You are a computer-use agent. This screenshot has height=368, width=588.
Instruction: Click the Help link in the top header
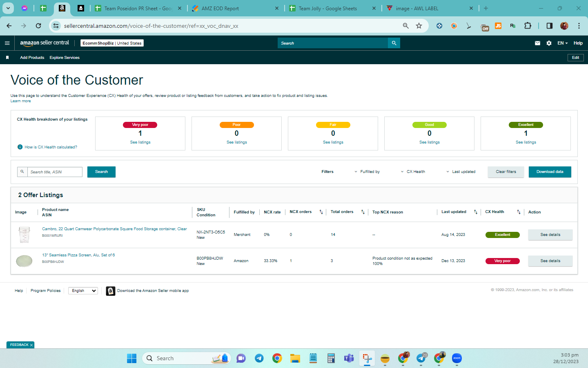[578, 43]
